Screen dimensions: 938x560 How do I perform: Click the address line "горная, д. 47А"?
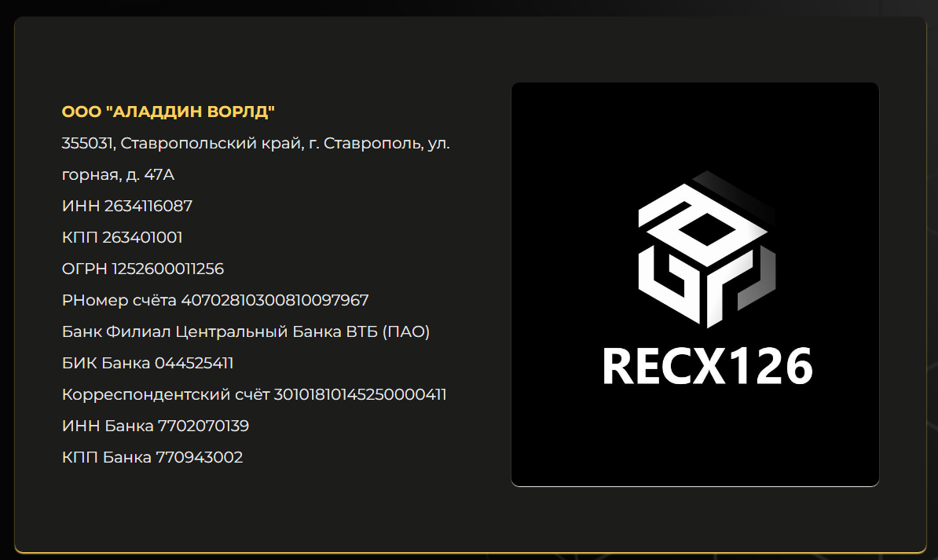click(118, 174)
